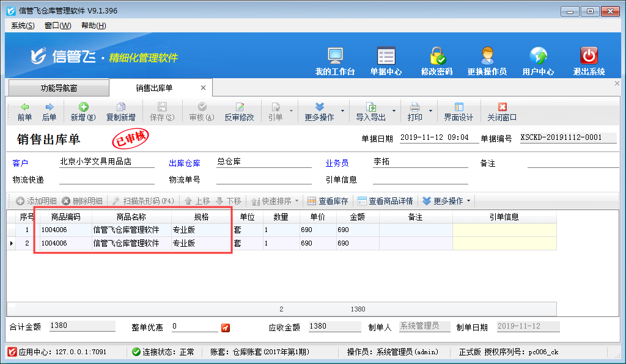This screenshot has width=626, height=364.
Task: Click 新增 to add new document
Action: pyautogui.click(x=83, y=112)
